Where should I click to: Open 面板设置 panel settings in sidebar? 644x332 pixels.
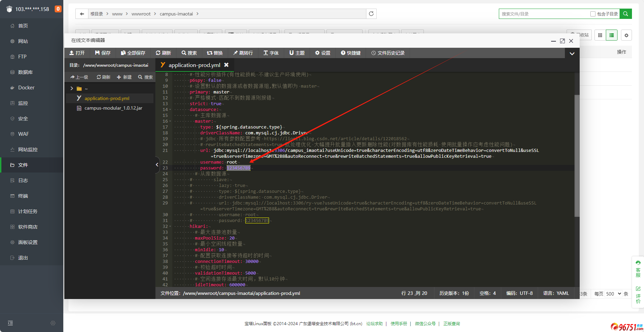point(32,242)
